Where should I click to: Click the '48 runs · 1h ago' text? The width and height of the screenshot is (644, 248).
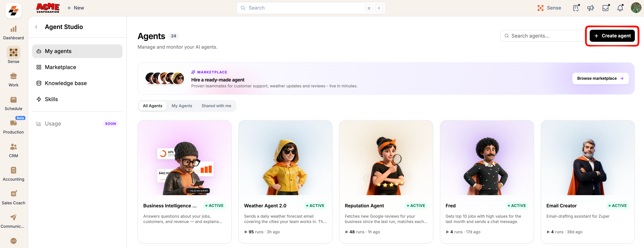tap(362, 232)
